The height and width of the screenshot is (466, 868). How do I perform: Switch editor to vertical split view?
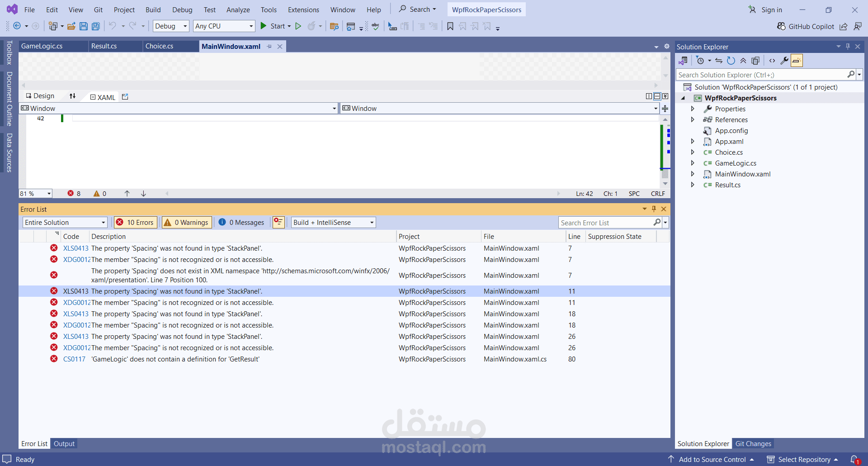(649, 96)
